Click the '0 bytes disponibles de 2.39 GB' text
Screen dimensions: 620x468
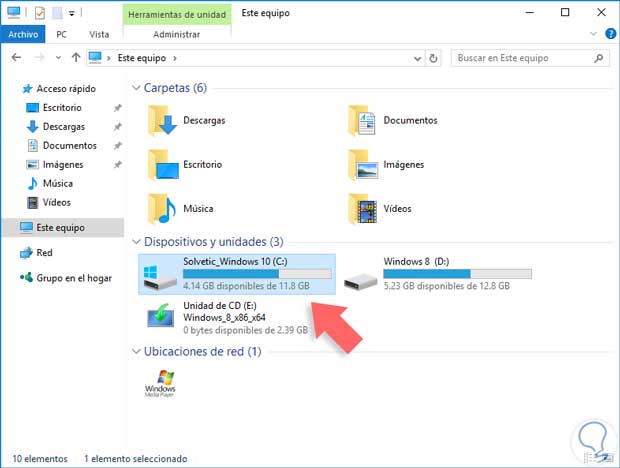[x=246, y=330]
